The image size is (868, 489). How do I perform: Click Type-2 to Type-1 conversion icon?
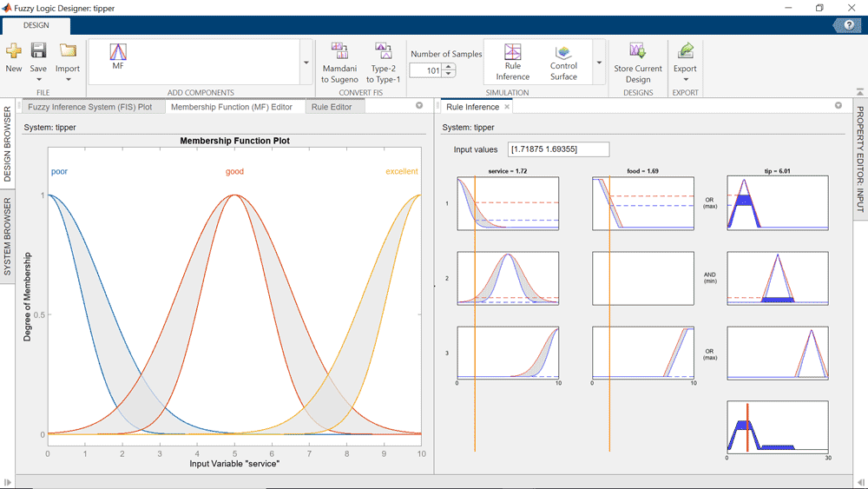[x=383, y=51]
